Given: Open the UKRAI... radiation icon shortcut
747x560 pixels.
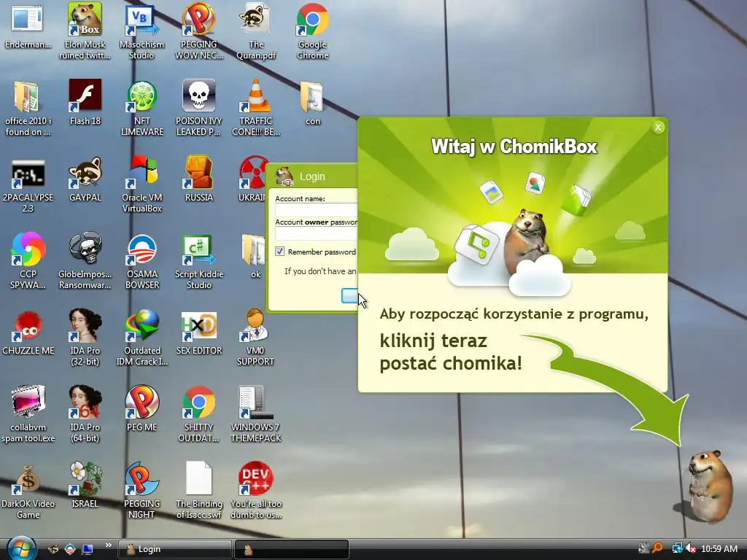Looking at the screenshot, I should (252, 179).
